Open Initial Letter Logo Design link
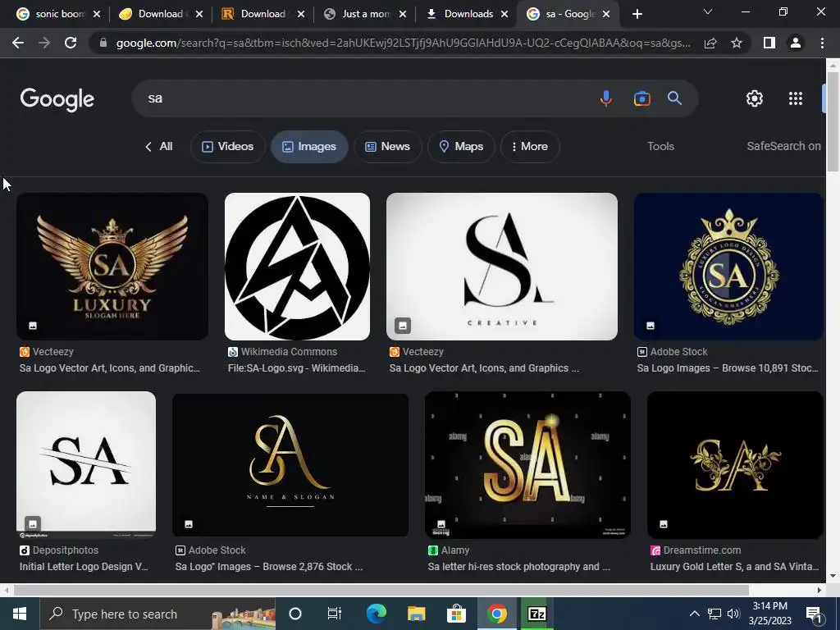The width and height of the screenshot is (840, 630). point(84,566)
